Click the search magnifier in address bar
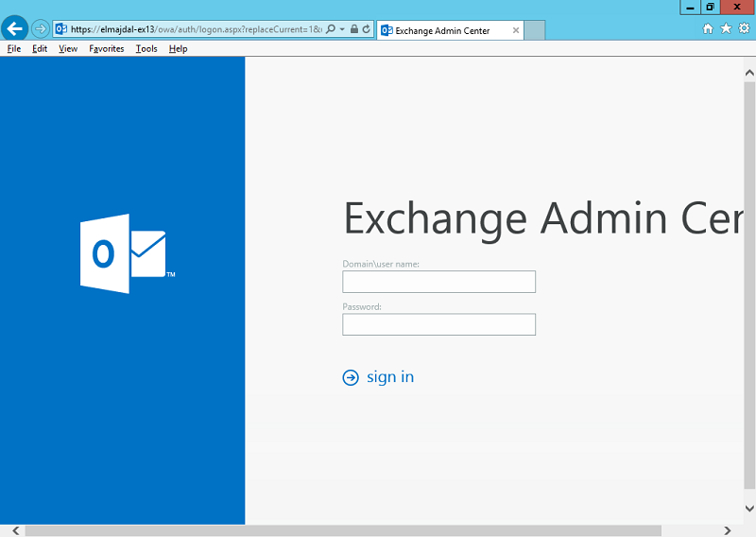The height and width of the screenshot is (537, 756). [x=330, y=29]
